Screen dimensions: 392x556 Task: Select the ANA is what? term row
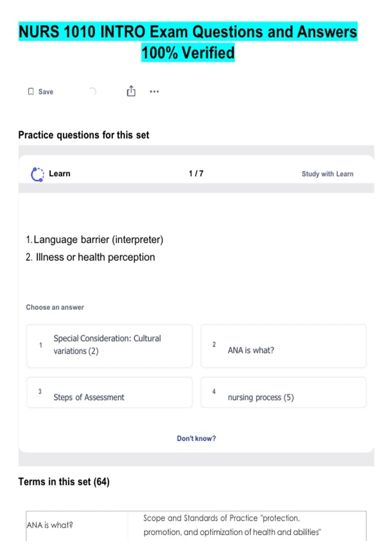click(50, 525)
